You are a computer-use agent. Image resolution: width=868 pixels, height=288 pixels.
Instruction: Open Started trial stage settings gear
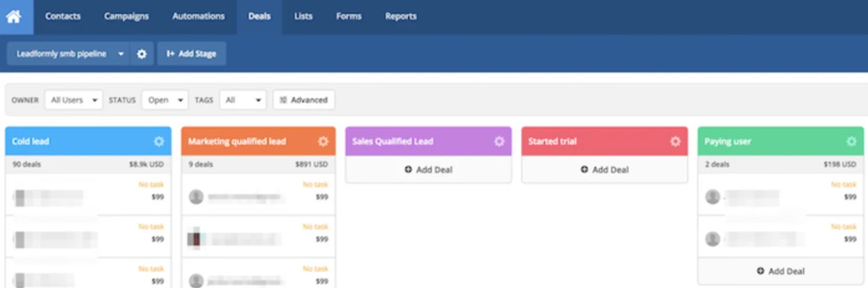[x=676, y=142]
